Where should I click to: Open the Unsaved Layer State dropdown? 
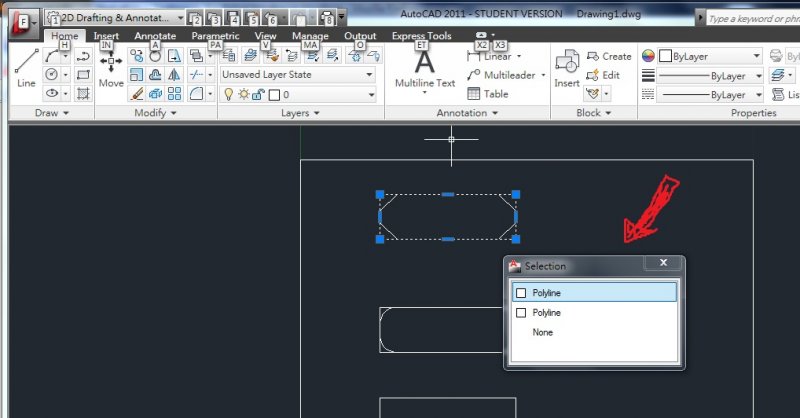[298, 75]
